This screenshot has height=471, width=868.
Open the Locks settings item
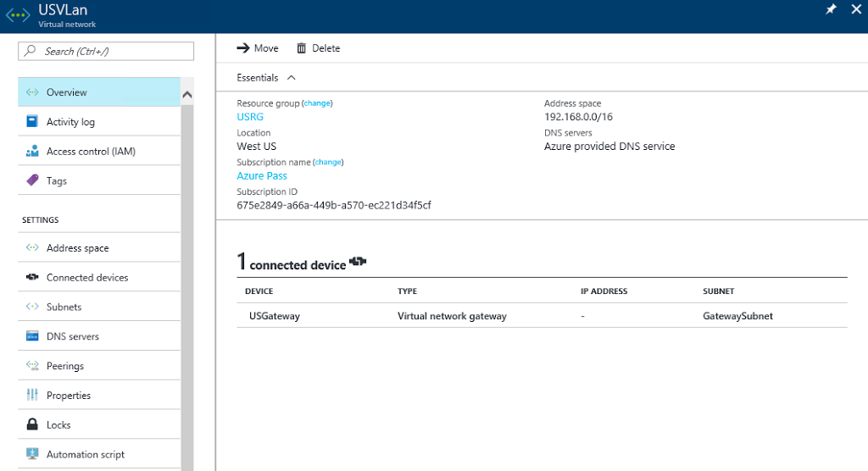click(99, 424)
